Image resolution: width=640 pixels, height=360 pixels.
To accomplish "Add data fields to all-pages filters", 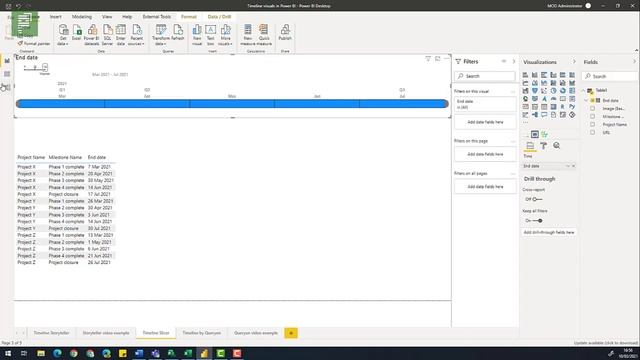I will point(485,187).
